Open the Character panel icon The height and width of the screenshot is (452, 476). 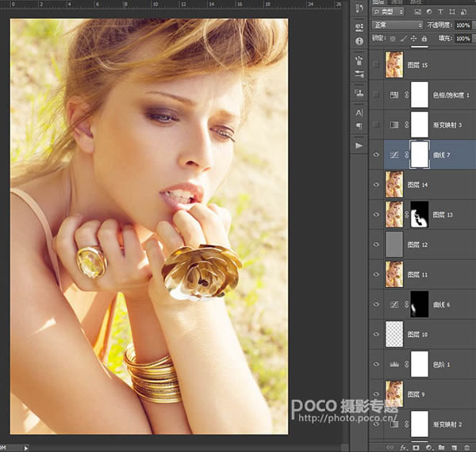359,113
